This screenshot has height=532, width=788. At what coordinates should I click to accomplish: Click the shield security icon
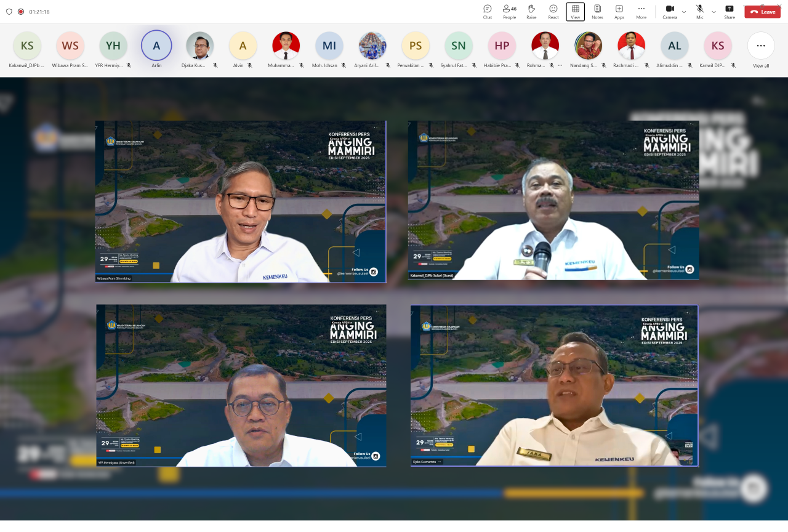[9, 12]
